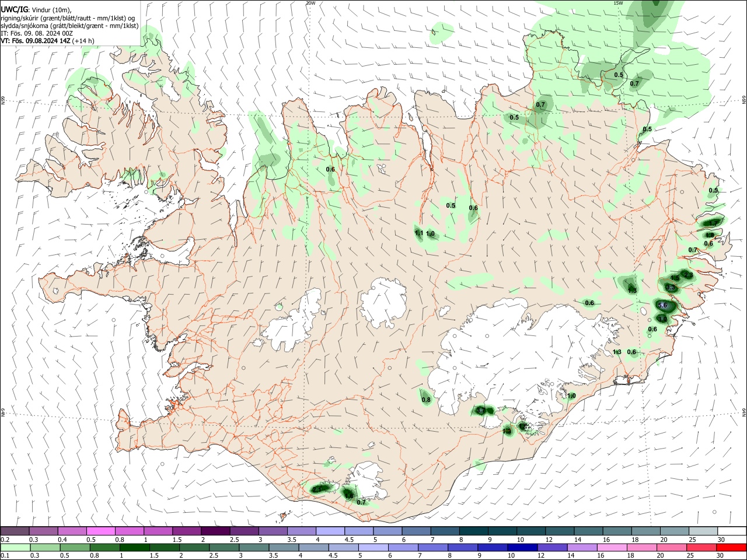This screenshot has height=560, width=747.
Task: Click the bright magenta 0.5 swatch in upper legend
Action: (x=101, y=531)
